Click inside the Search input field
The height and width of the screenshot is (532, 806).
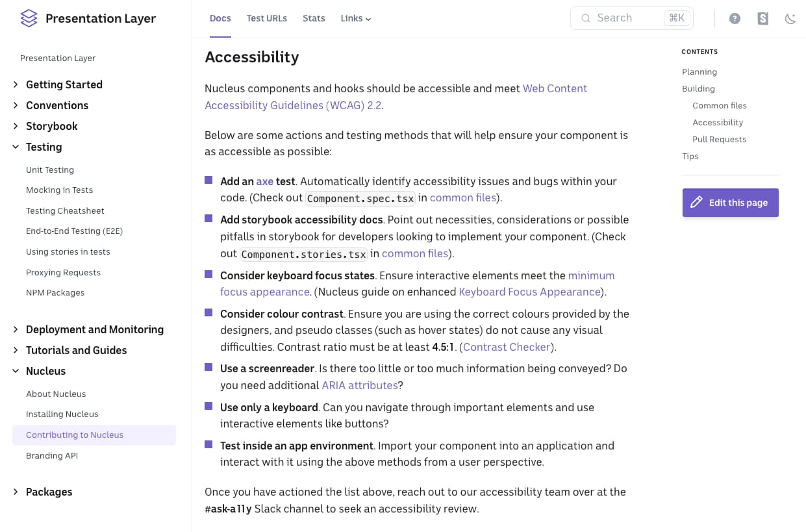pos(623,18)
